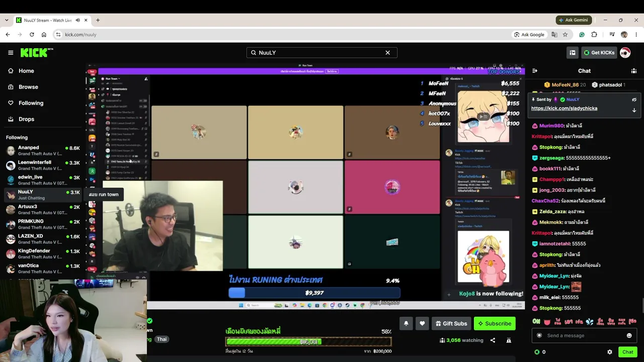Image resolution: width=644 pixels, height=362 pixels.
Task: Select edwin_live channel in sidebar
Action: click(x=43, y=180)
